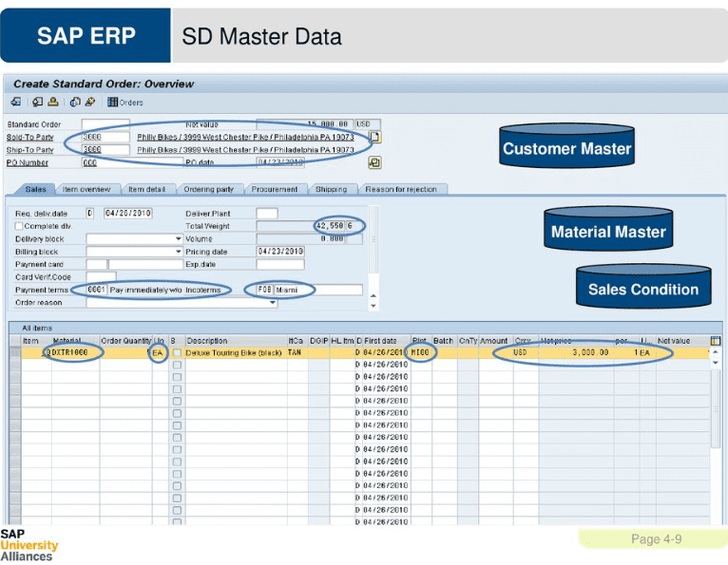Screen dimensions: 728x565
Task: Click the Deliver.Plant input field
Action: [267, 214]
